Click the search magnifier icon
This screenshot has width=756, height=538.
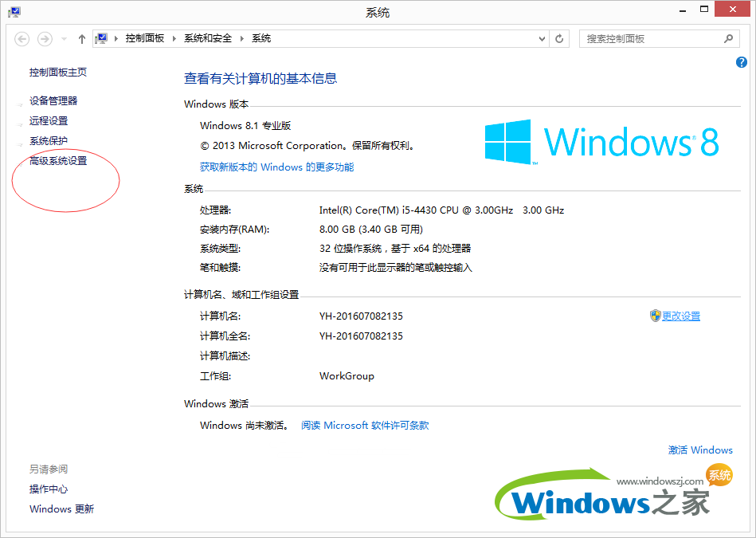pos(729,38)
